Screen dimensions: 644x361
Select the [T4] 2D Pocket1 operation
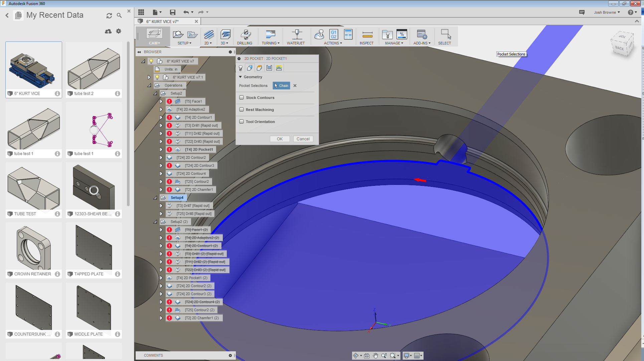(x=199, y=149)
